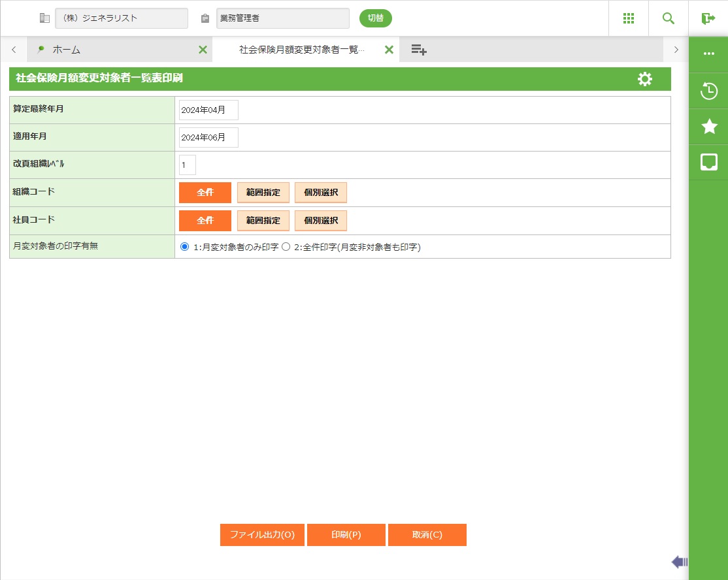Click the 算定最終年月 date field
This screenshot has width=728, height=580.
(208, 110)
